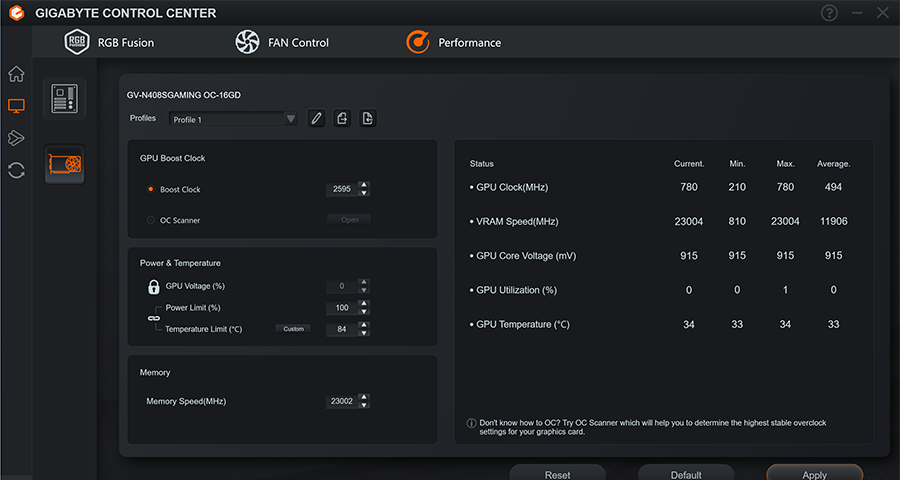Toggle the GPU Voltage lock icon
Screen dimensions: 900x480
point(154,287)
